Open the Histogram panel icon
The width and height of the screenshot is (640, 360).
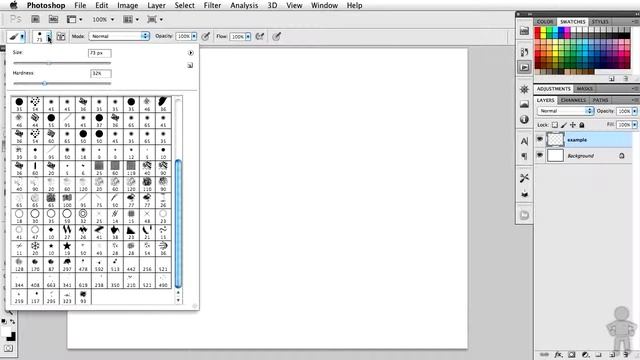coord(524,104)
